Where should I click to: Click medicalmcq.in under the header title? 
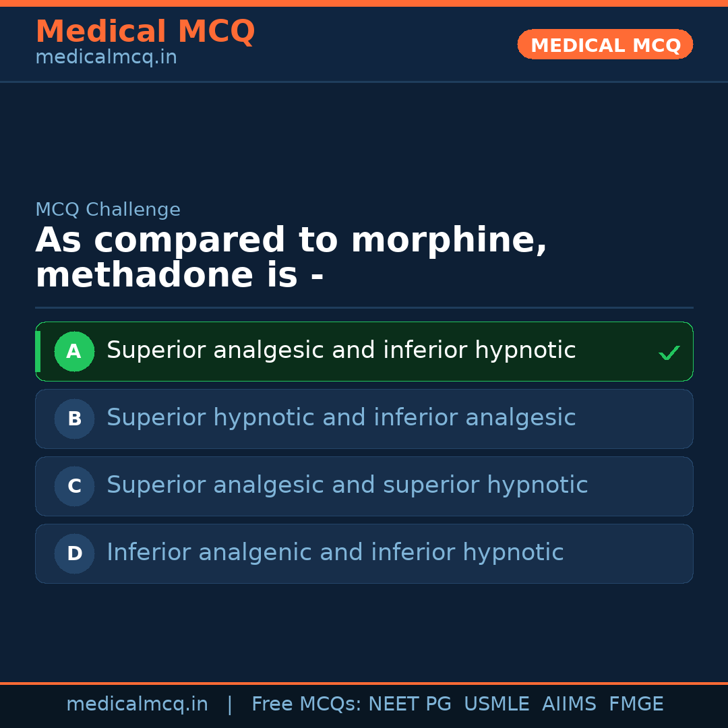click(106, 57)
